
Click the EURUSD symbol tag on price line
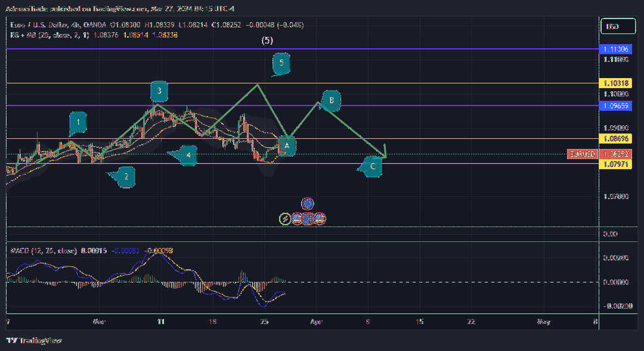(x=583, y=154)
